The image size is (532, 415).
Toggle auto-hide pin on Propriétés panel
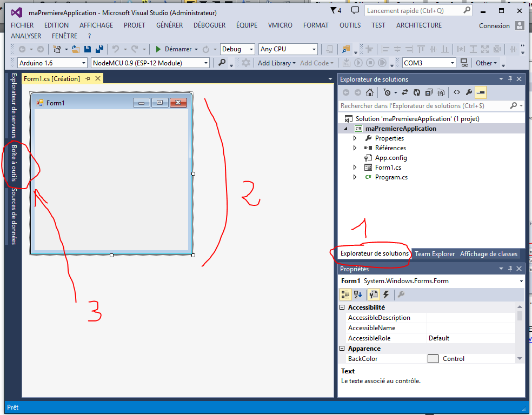point(510,269)
